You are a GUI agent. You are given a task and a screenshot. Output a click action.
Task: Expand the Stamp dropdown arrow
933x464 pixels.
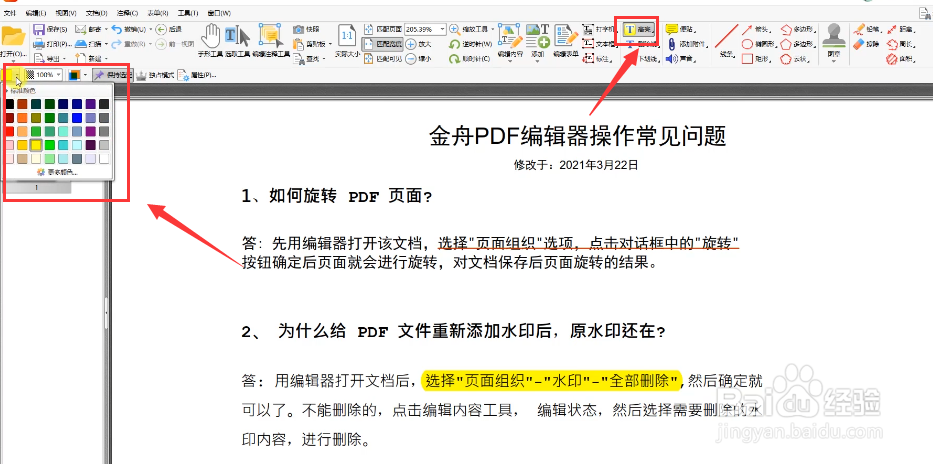coord(834,61)
